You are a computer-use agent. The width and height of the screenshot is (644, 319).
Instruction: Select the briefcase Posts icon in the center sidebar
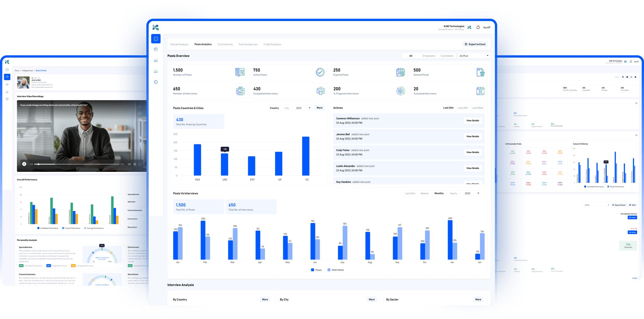click(x=156, y=49)
